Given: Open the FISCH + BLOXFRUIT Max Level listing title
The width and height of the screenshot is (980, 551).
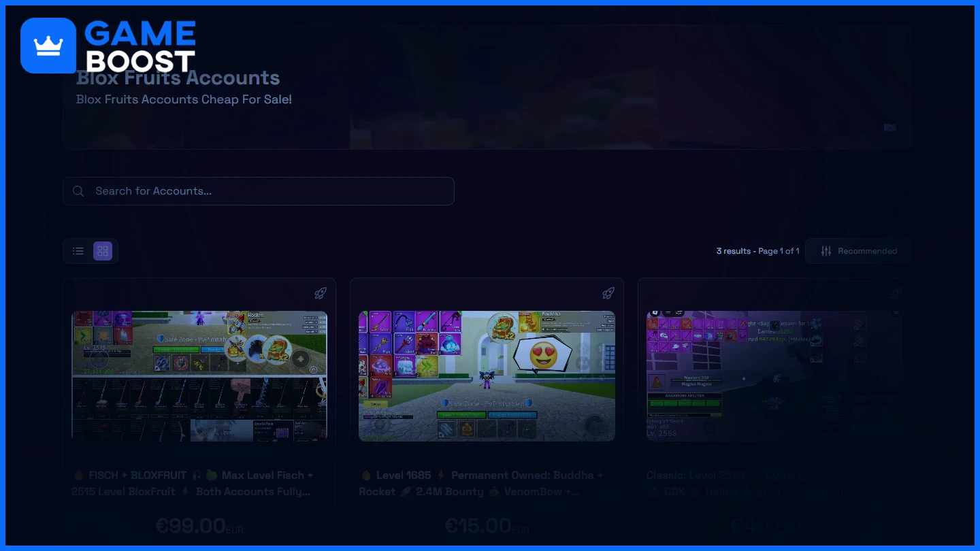Looking at the screenshot, I should pyautogui.click(x=194, y=483).
